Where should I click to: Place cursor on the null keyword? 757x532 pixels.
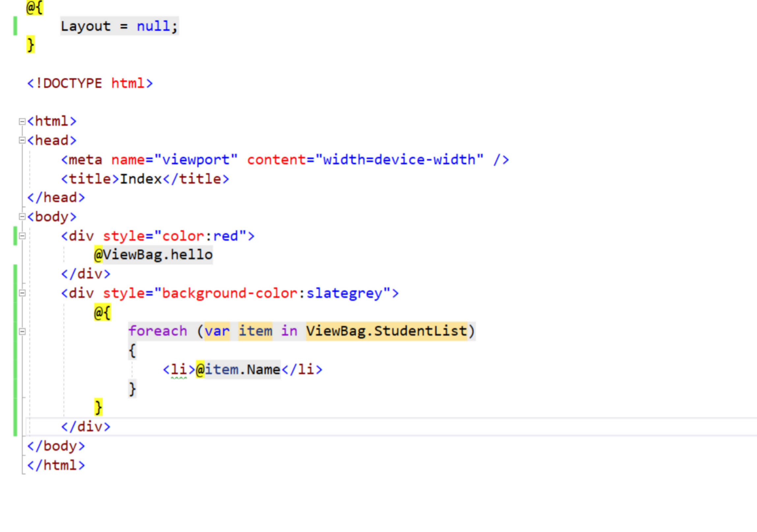point(153,26)
